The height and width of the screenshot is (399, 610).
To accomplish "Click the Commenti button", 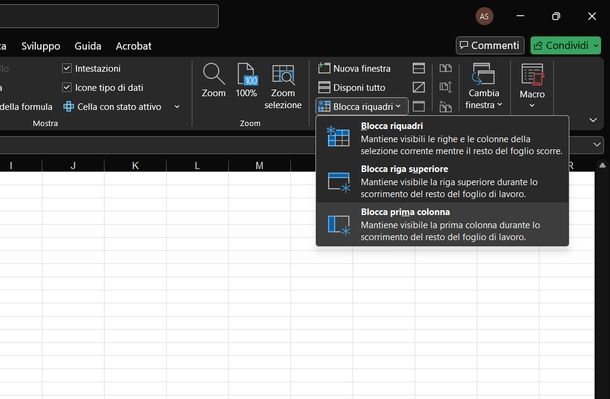I will [490, 46].
